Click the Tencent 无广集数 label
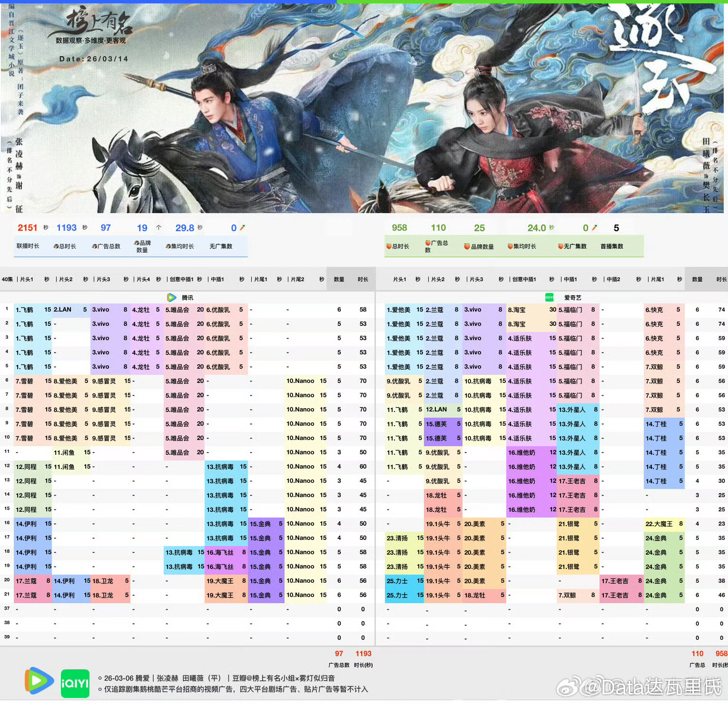 pos(221,246)
